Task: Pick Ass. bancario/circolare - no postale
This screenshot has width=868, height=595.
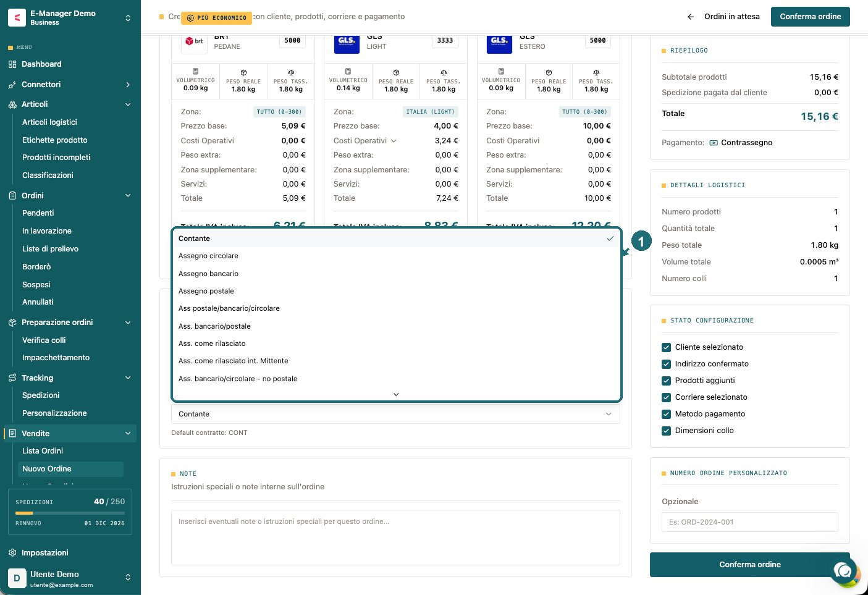Action: [x=396, y=379]
